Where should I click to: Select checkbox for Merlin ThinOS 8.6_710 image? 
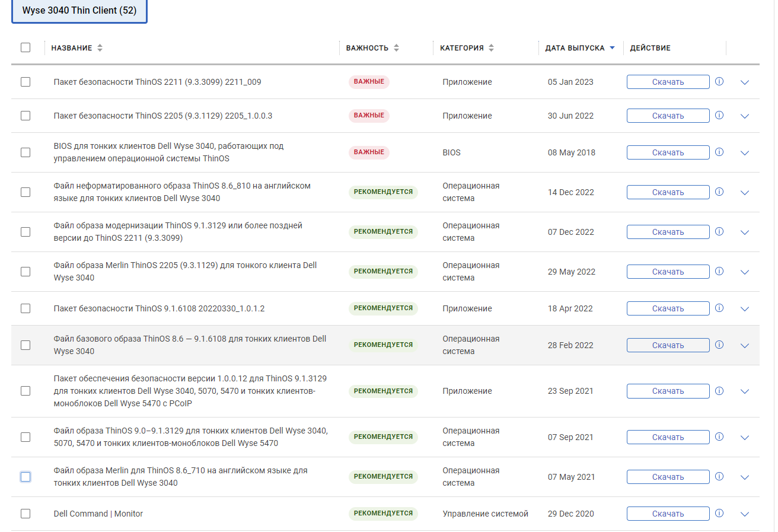(x=25, y=477)
